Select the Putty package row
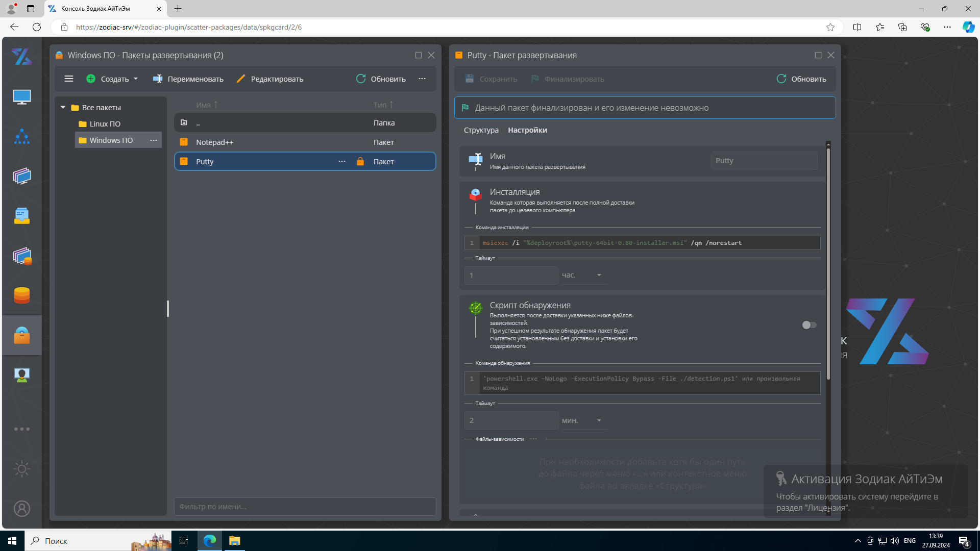Image resolution: width=980 pixels, height=551 pixels. point(305,162)
